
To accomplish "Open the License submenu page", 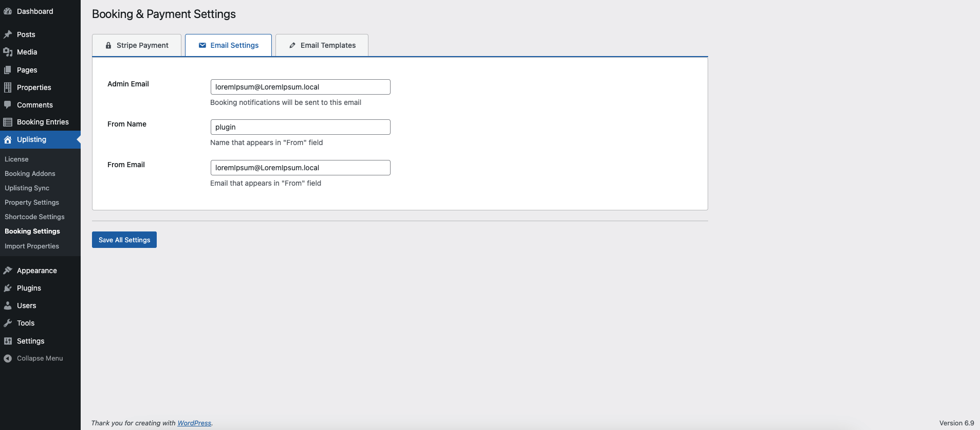I will tap(16, 159).
